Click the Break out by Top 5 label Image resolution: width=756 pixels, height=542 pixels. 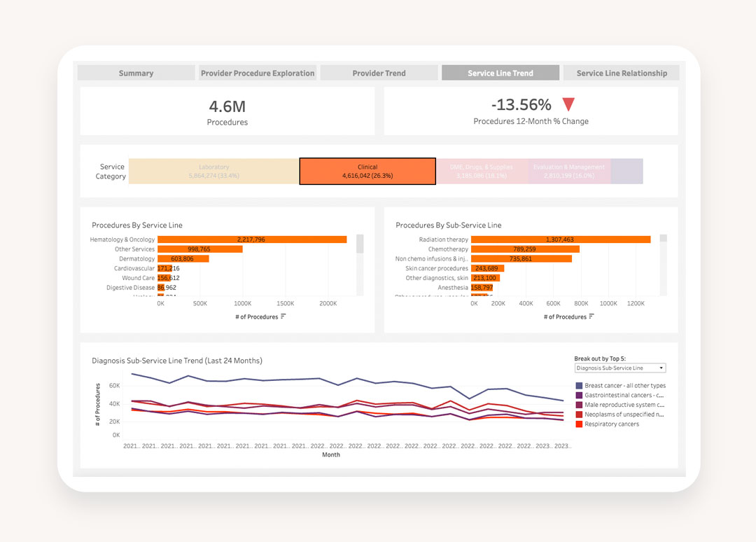(x=600, y=359)
